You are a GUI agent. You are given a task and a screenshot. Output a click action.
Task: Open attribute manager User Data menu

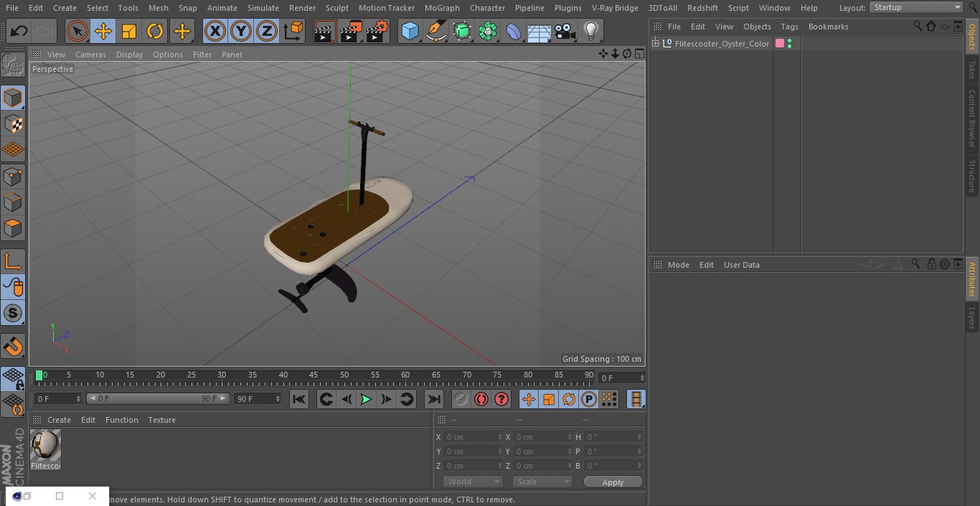point(741,265)
